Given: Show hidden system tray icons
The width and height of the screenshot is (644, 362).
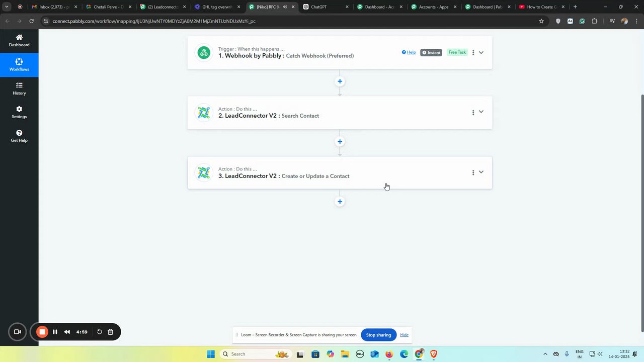Looking at the screenshot, I should 545,354.
